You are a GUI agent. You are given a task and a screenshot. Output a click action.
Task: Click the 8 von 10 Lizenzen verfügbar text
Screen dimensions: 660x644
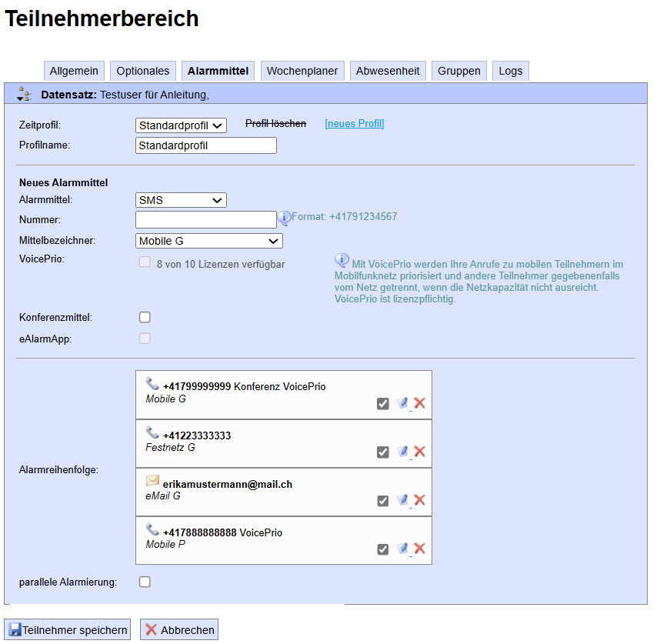tap(221, 265)
